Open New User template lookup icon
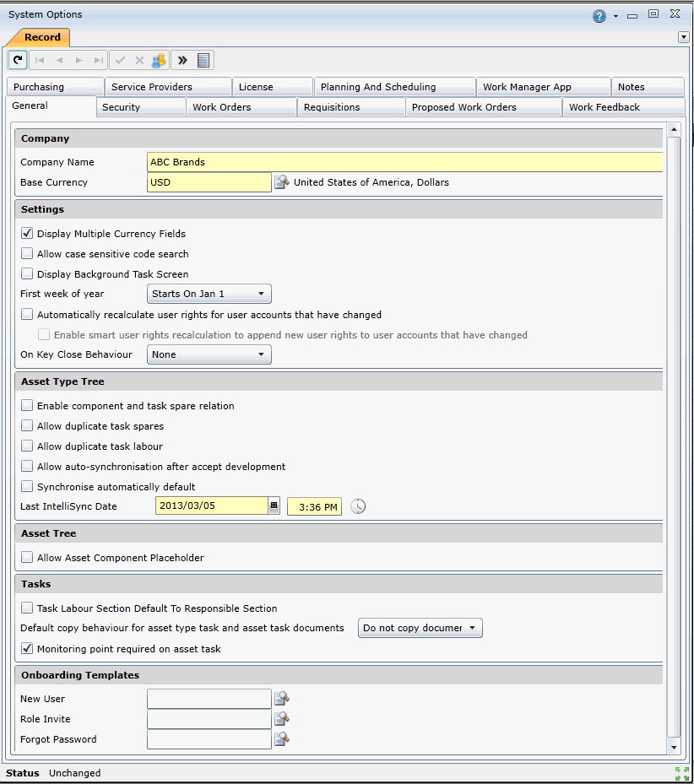 coord(282,699)
